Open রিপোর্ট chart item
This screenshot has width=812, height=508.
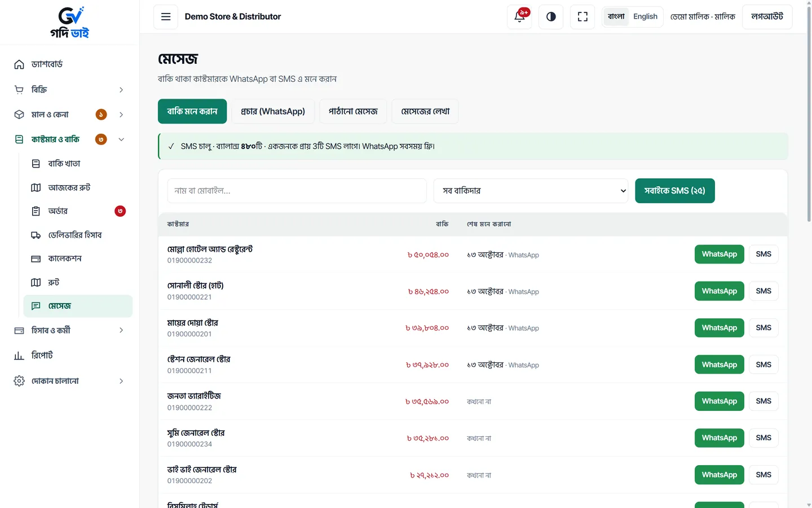69,356
